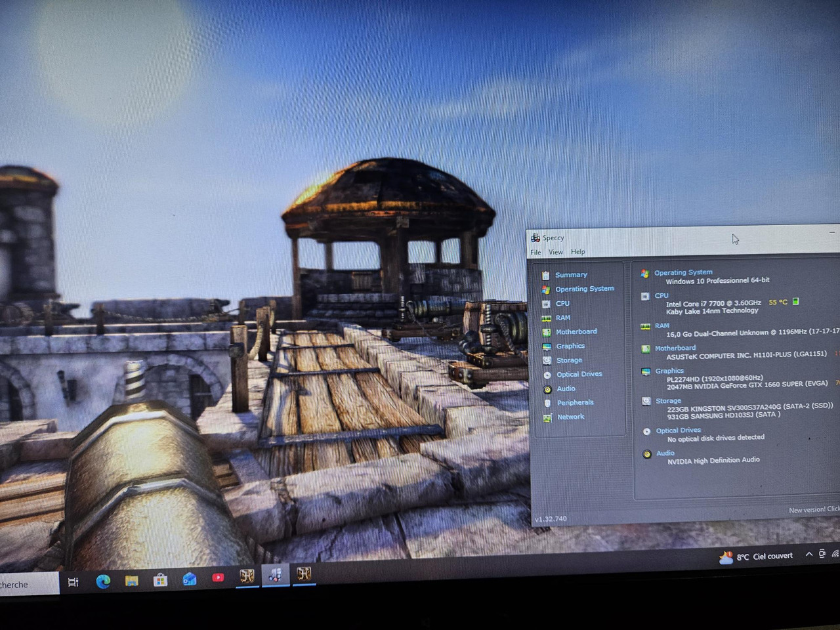Click 'No optical disk drives detected' text

click(715, 438)
